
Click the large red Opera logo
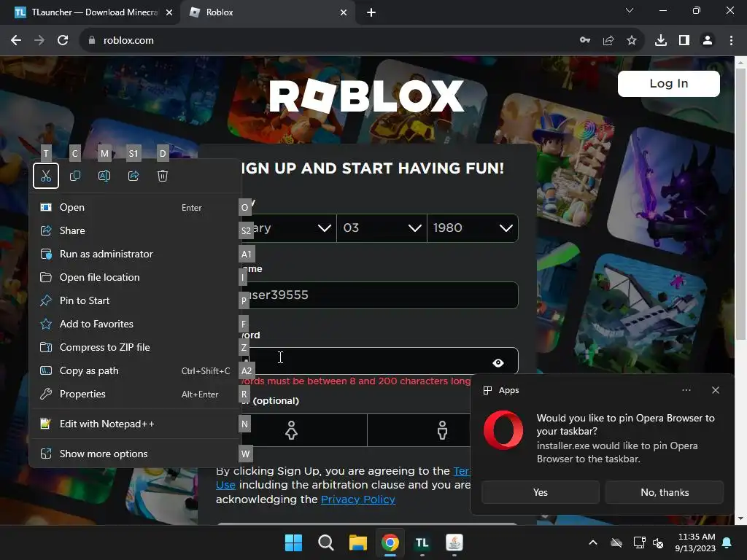(x=503, y=430)
